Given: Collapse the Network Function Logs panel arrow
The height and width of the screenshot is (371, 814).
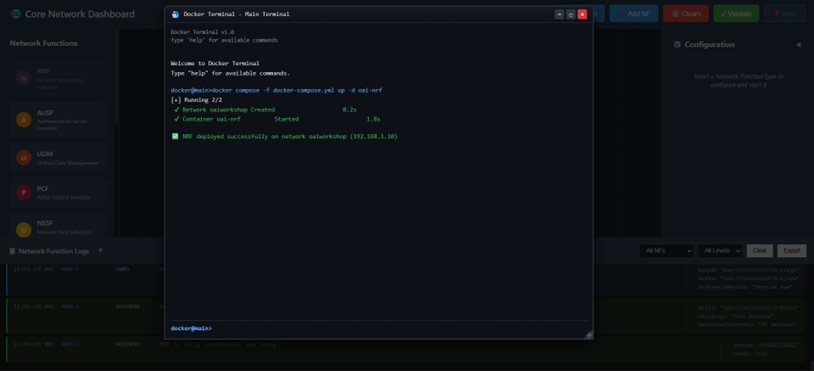Looking at the screenshot, I should click(101, 251).
